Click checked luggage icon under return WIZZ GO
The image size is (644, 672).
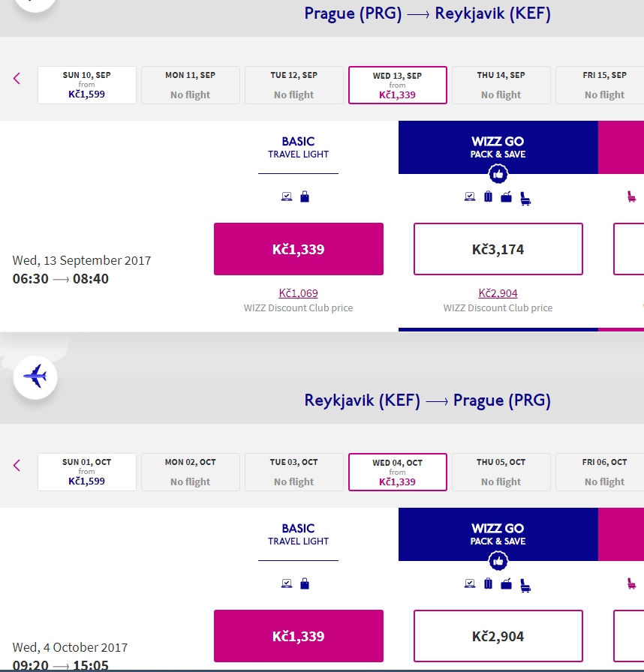pyautogui.click(x=488, y=583)
